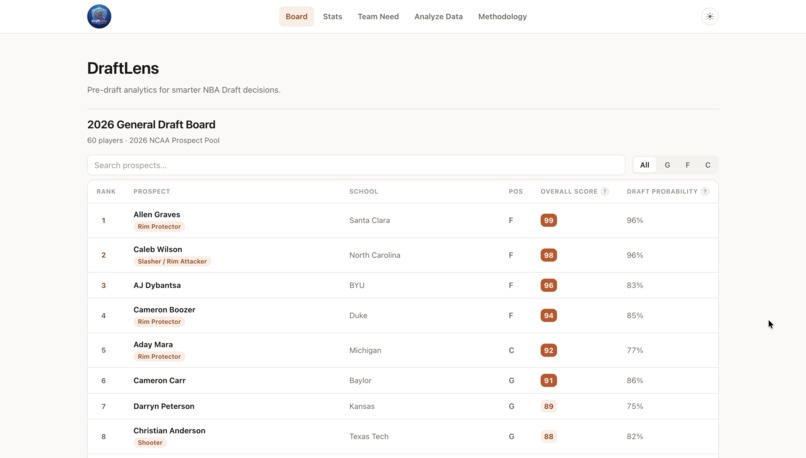This screenshot has width=806, height=458.
Task: Sort by the Rank column header
Action: click(x=106, y=191)
